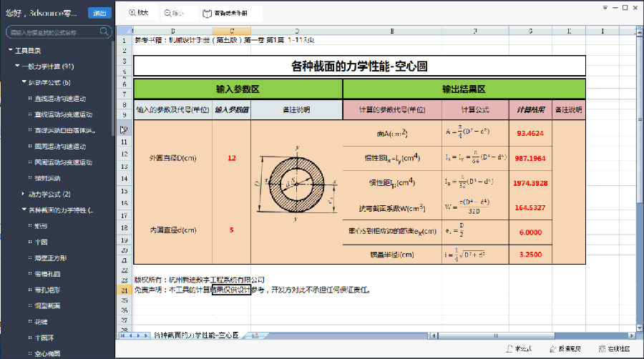Click the blue 退出 logout button
This screenshot has width=644, height=359.
(99, 13)
